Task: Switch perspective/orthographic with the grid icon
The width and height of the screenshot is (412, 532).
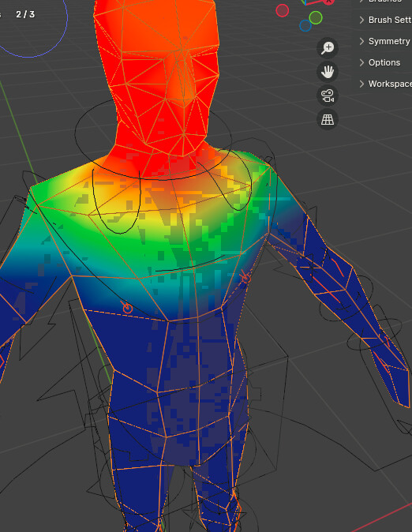Action: [x=328, y=119]
